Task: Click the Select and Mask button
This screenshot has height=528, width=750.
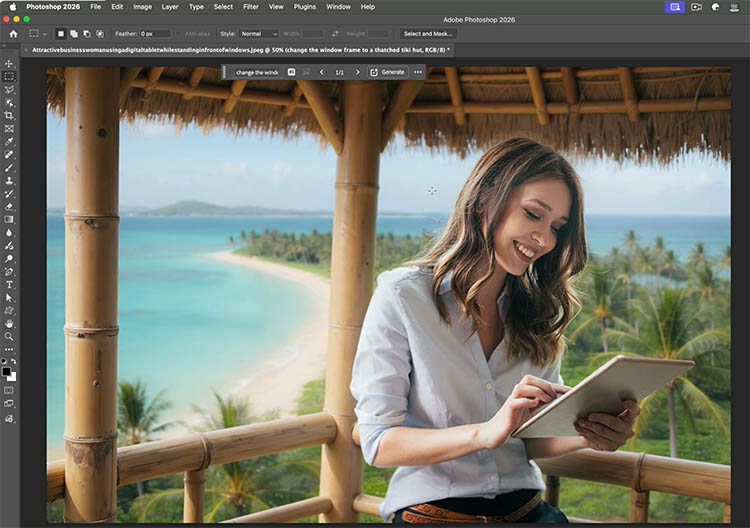Action: tap(428, 33)
